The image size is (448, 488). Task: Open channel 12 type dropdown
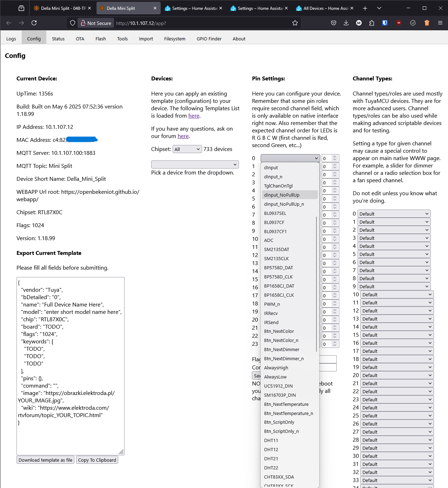click(397, 311)
